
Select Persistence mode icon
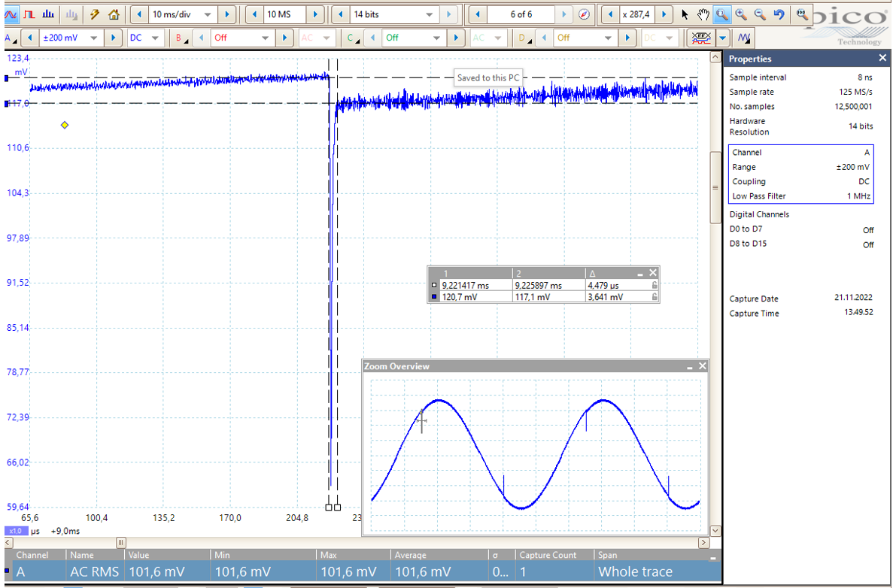[29, 14]
